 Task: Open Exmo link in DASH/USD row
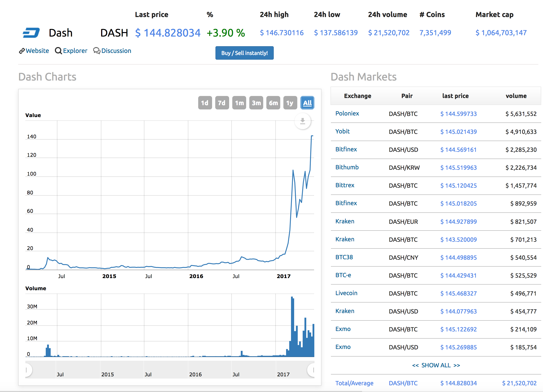click(343, 347)
